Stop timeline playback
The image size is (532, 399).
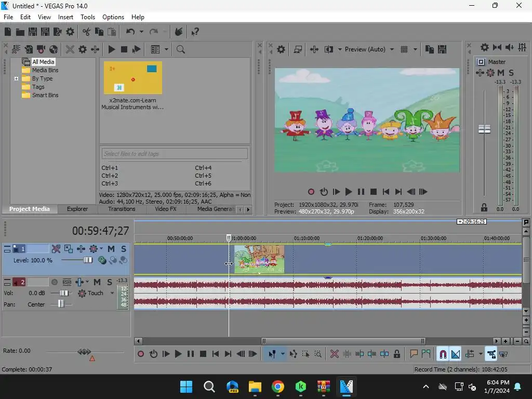pos(203,354)
